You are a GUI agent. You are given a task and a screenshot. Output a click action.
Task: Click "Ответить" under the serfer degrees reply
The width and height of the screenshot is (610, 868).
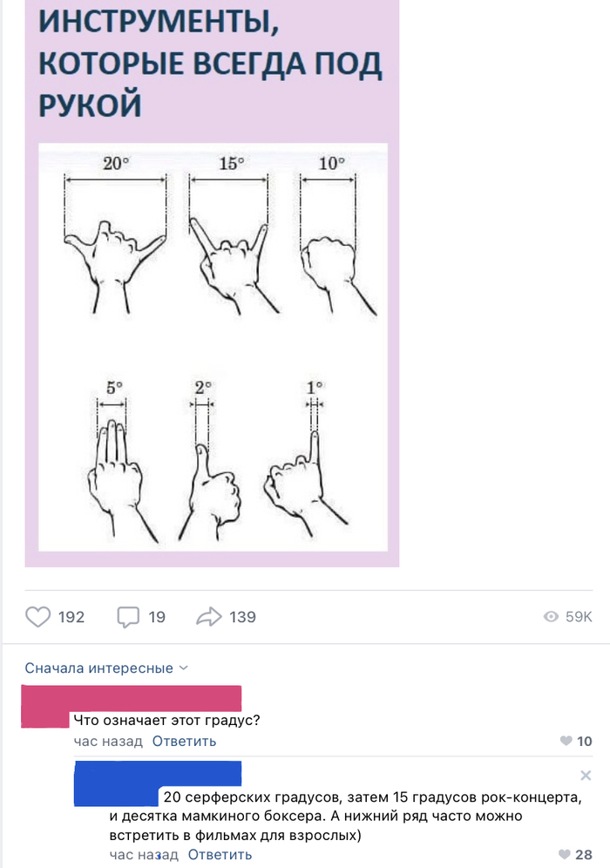pyautogui.click(x=220, y=855)
